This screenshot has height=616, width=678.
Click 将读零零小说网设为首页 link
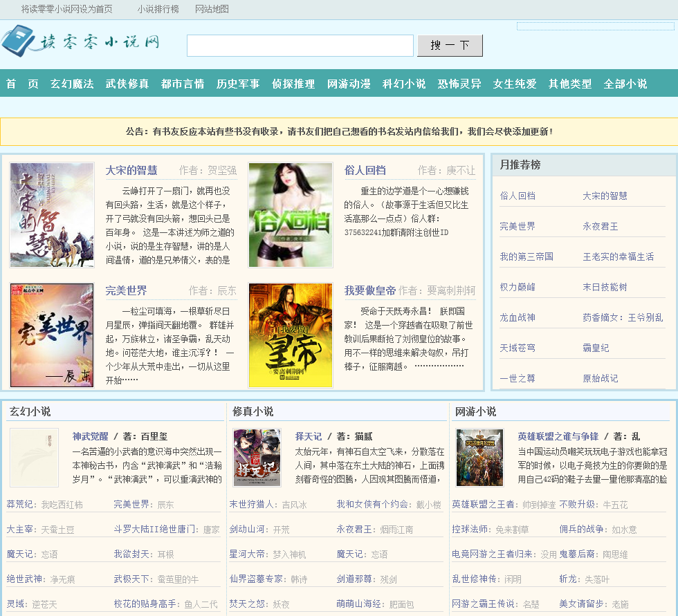(x=67, y=9)
